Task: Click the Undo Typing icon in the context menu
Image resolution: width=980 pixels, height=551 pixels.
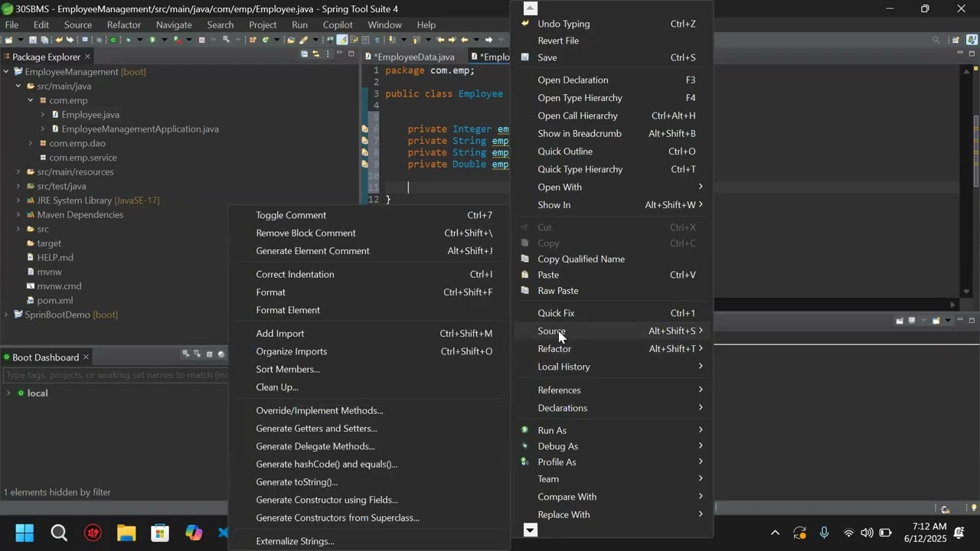Action: click(x=525, y=24)
